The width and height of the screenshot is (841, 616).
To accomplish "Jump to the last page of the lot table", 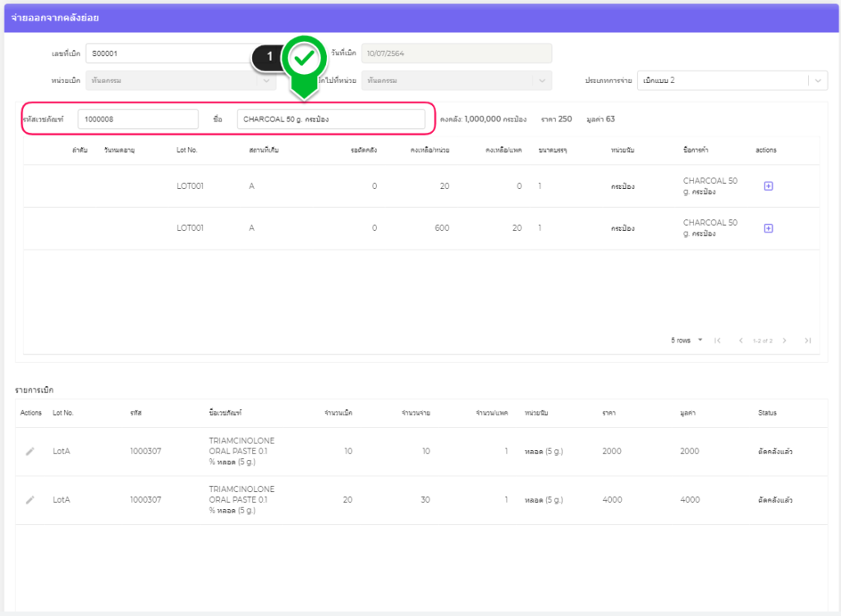I will pyautogui.click(x=807, y=340).
